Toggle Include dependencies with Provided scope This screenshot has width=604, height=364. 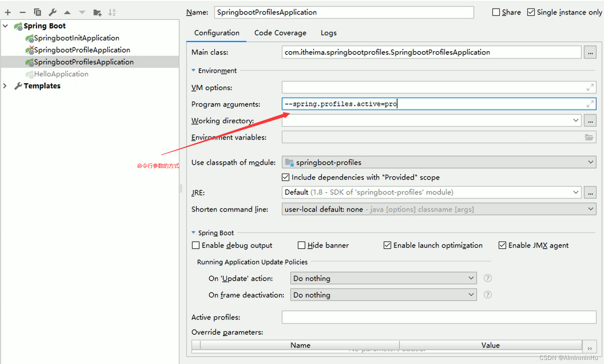tap(286, 177)
